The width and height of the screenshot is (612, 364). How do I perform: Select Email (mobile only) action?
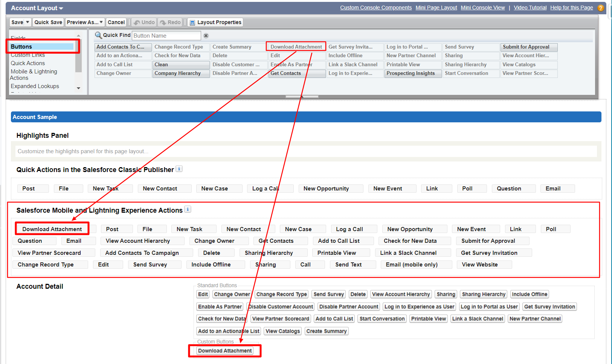point(416,265)
